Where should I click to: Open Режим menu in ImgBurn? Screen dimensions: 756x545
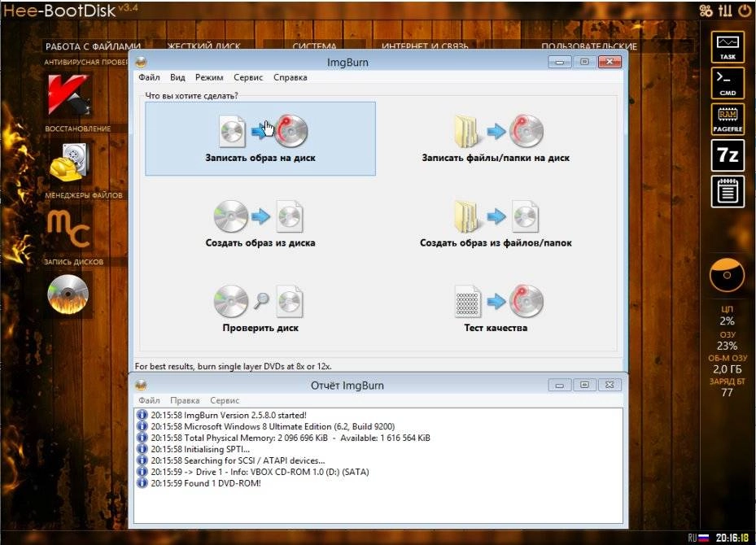click(x=209, y=77)
